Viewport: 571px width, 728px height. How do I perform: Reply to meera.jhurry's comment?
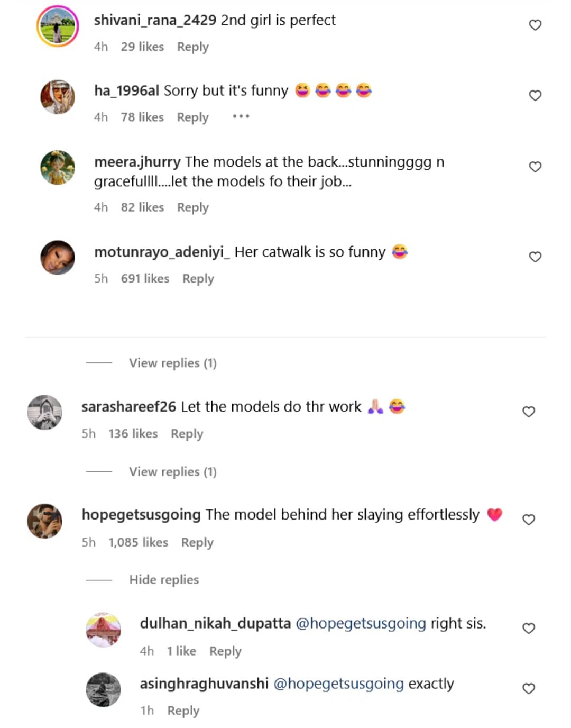click(x=192, y=207)
